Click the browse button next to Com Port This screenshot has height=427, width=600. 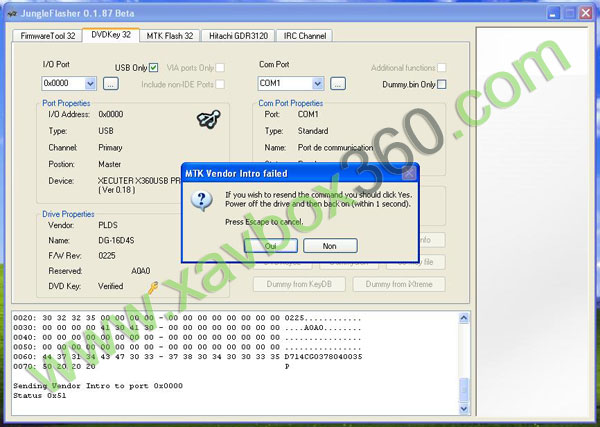[338, 83]
